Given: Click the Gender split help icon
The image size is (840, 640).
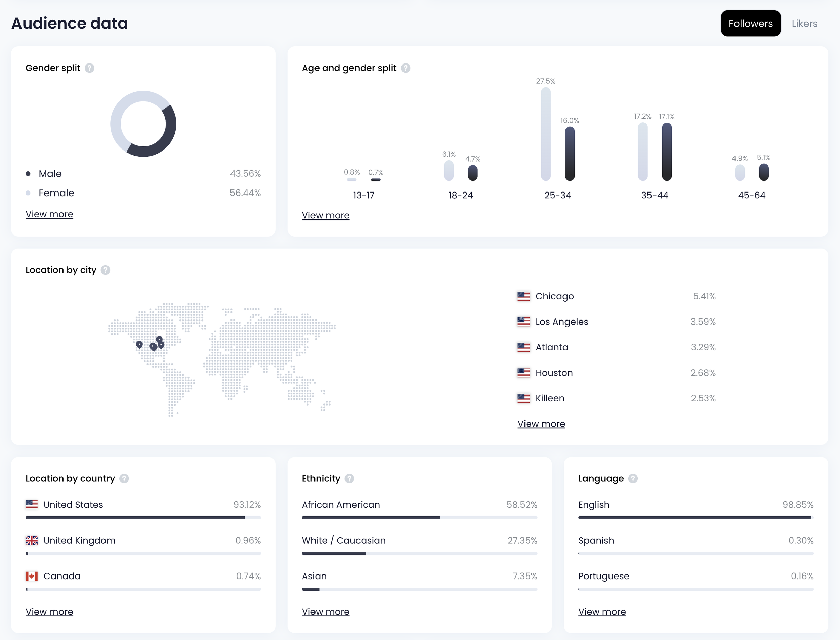Looking at the screenshot, I should coord(89,68).
